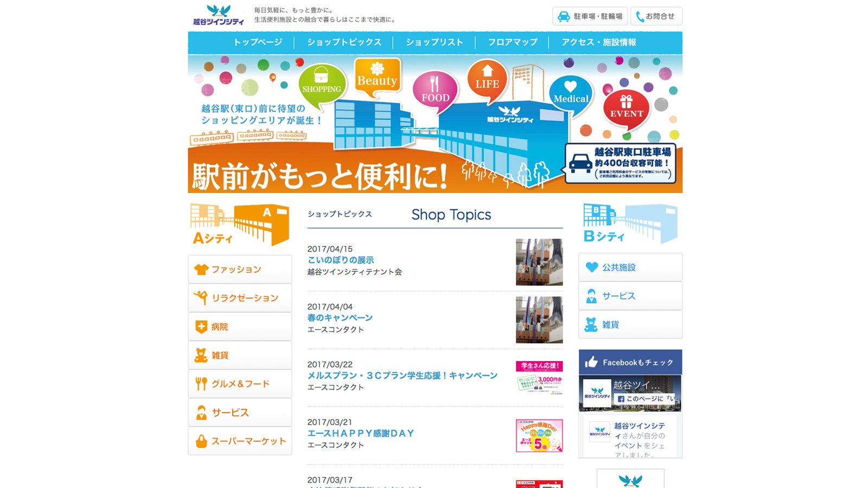This screenshot has height=488, width=868.
Task: Select the green SHOPPING balloon icon
Action: tap(322, 86)
